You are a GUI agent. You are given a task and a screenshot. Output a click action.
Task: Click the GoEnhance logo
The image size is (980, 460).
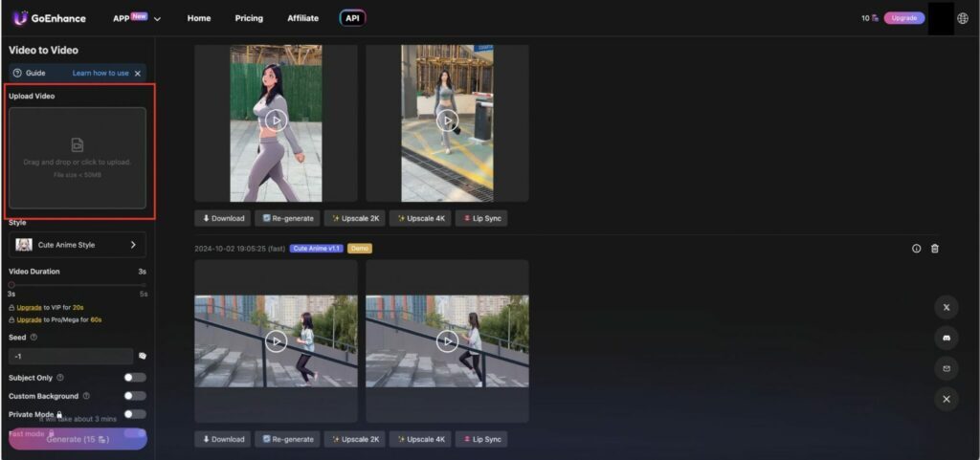click(49, 18)
